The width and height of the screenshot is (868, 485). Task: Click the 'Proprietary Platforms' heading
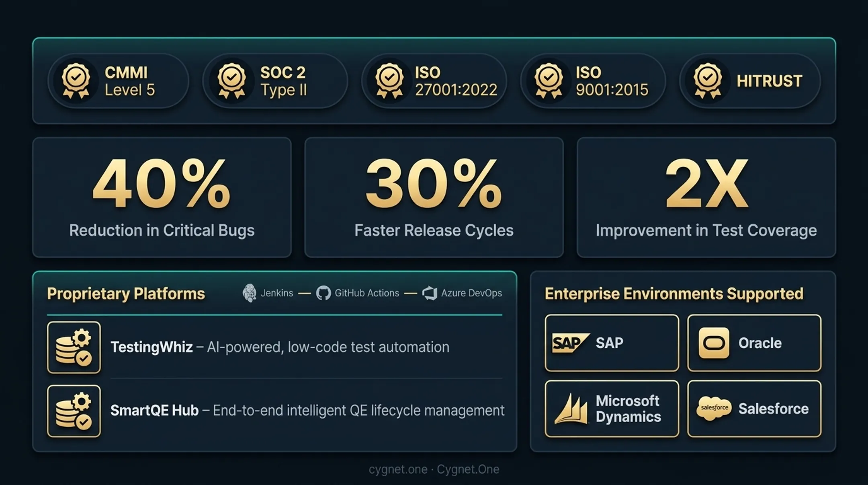126,294
